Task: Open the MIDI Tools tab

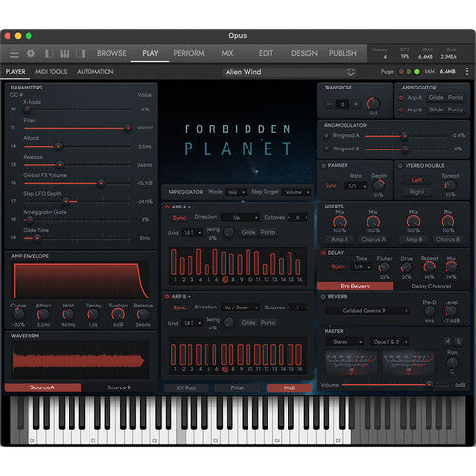Action: tap(51, 72)
